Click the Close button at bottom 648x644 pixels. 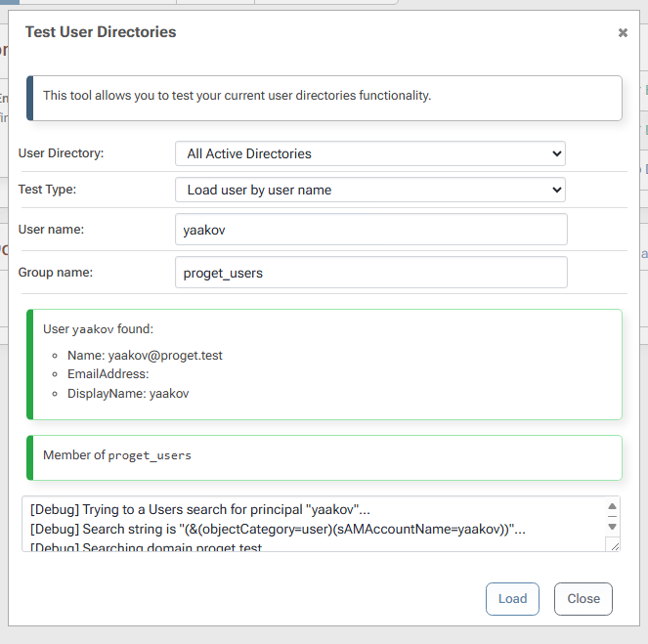click(583, 599)
